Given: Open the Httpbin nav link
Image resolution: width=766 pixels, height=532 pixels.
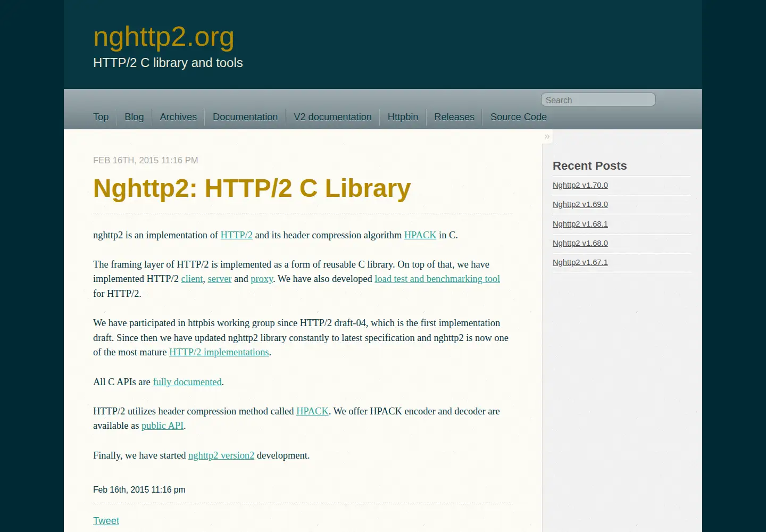Looking at the screenshot, I should (x=403, y=117).
